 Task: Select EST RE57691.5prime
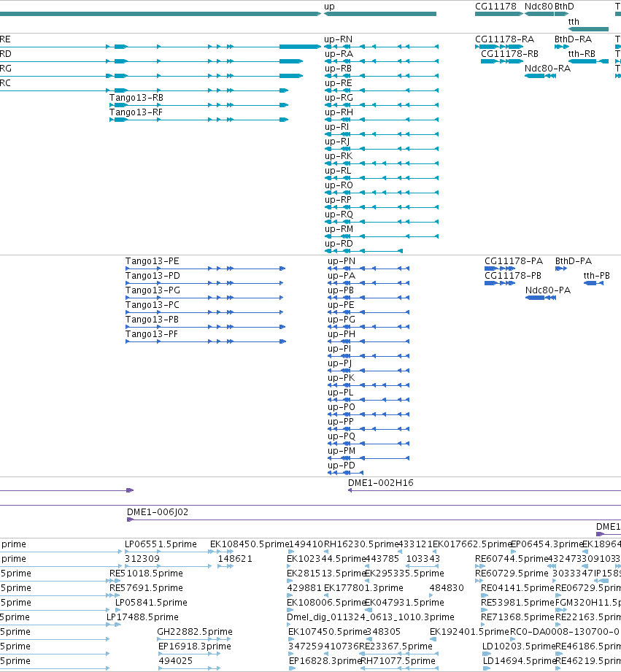(146, 588)
